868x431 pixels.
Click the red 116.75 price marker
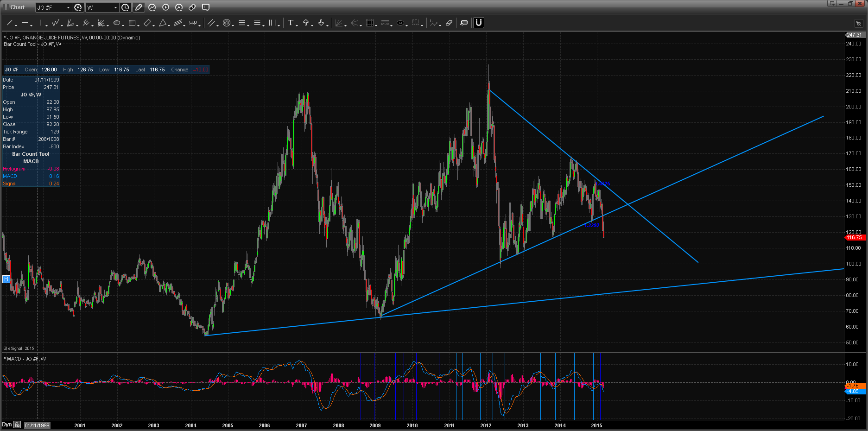[854, 238]
